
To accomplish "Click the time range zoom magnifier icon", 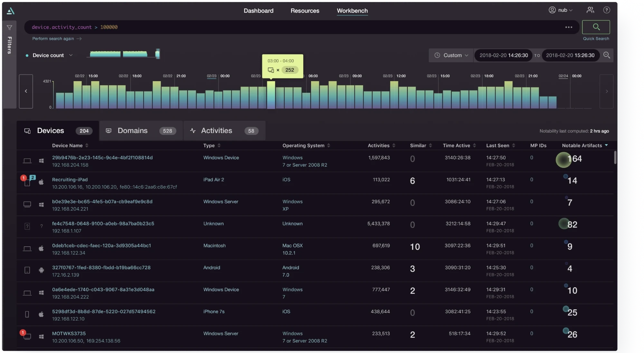I will click(607, 55).
